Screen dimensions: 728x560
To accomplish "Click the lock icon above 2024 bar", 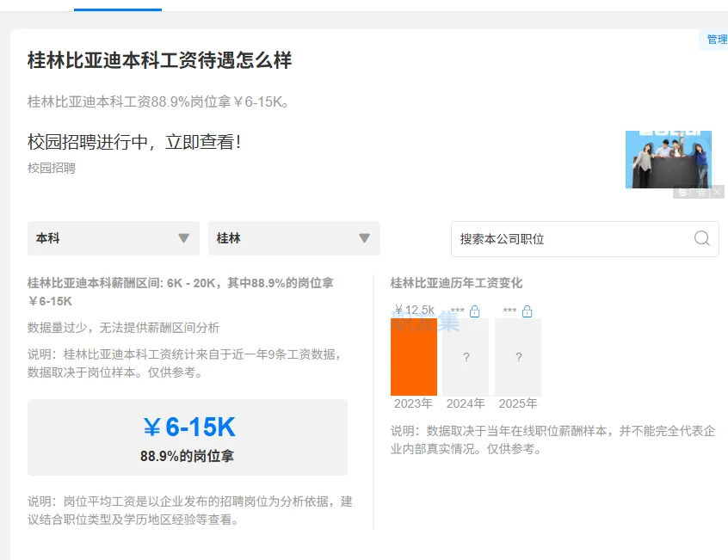I will click(x=474, y=311).
